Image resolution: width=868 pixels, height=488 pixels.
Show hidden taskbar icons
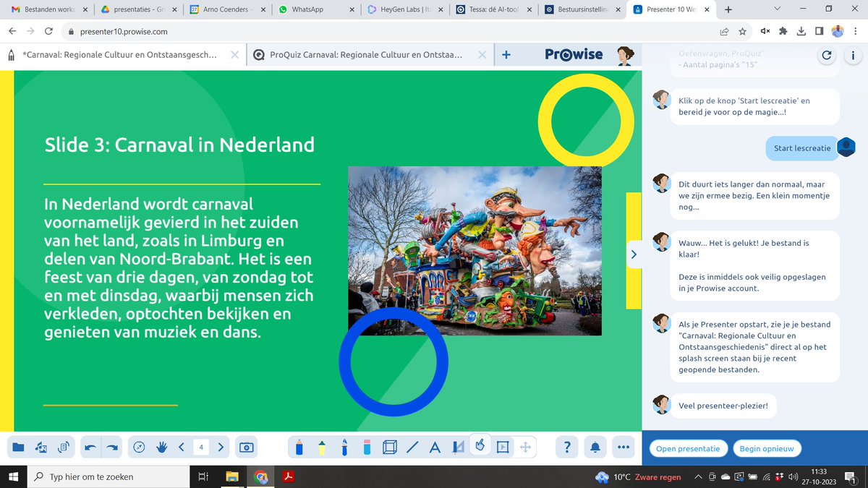click(698, 477)
